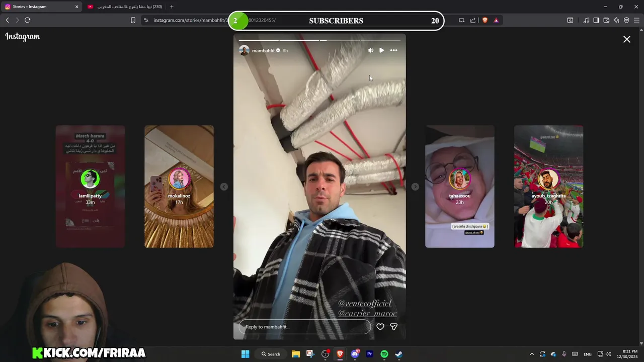
Task: Open the browser main hamburger menu
Action: pyautogui.click(x=637, y=20)
